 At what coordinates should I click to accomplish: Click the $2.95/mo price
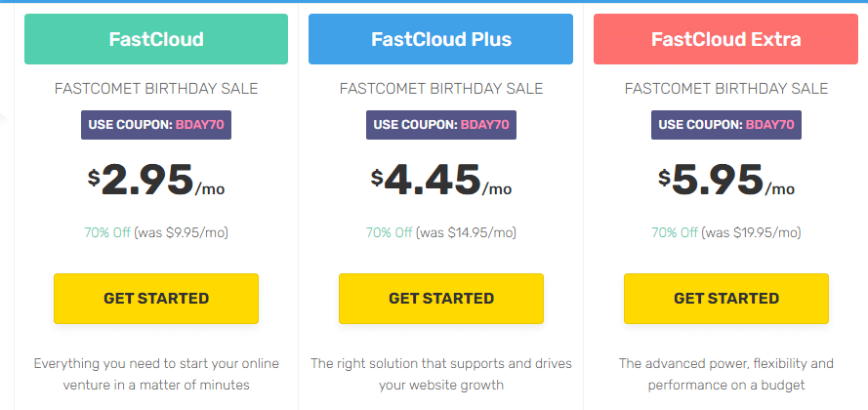click(156, 180)
